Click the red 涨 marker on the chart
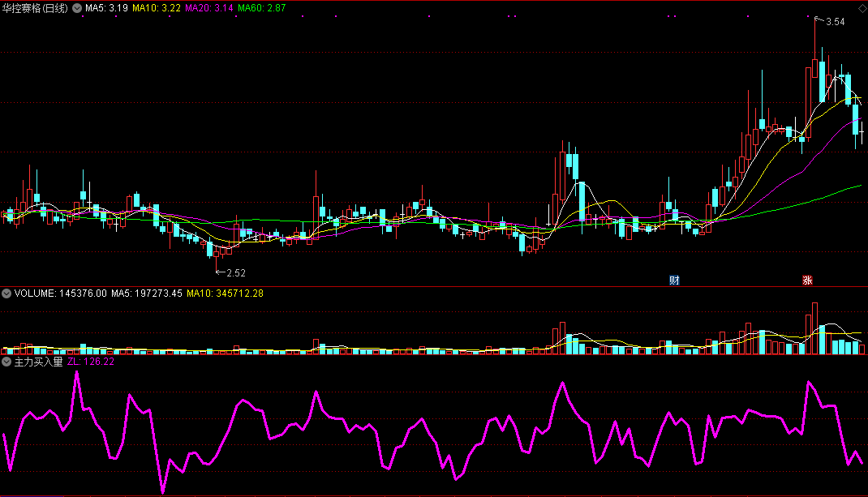 click(808, 280)
